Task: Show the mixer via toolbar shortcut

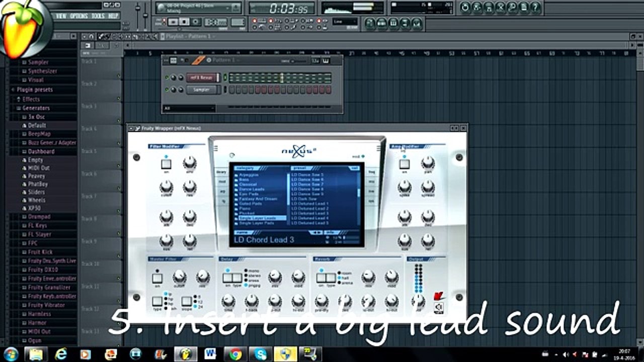Action: click(x=418, y=23)
